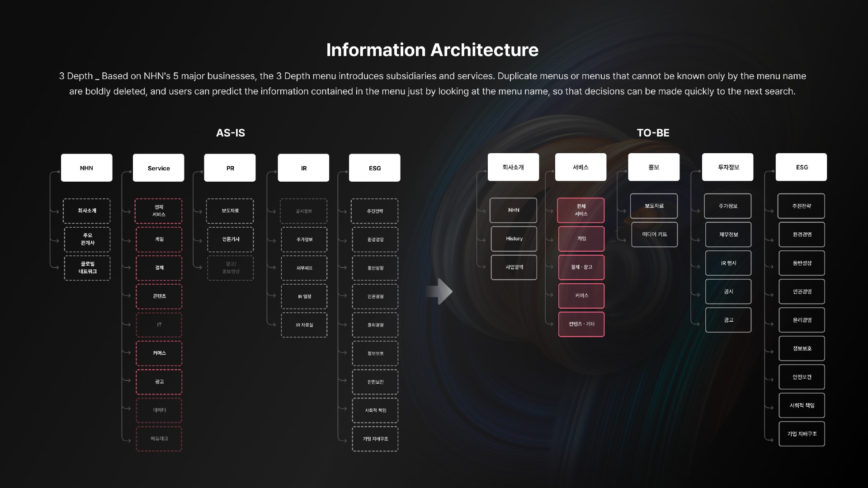Image resolution: width=868 pixels, height=488 pixels.
Task: Select the solid 윤리경영 box in TO-BE ESG
Action: [802, 320]
